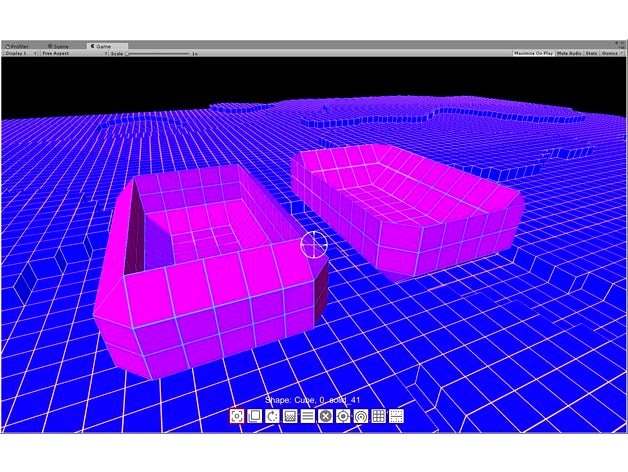Viewport: 628px width, 472px height.
Task: Toggle Maximize On Play
Action: (533, 52)
